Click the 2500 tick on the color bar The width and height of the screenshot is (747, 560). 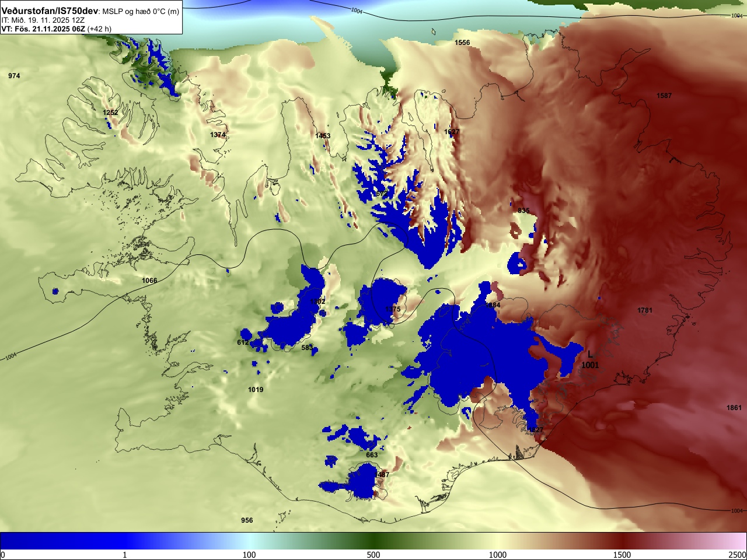738,555
